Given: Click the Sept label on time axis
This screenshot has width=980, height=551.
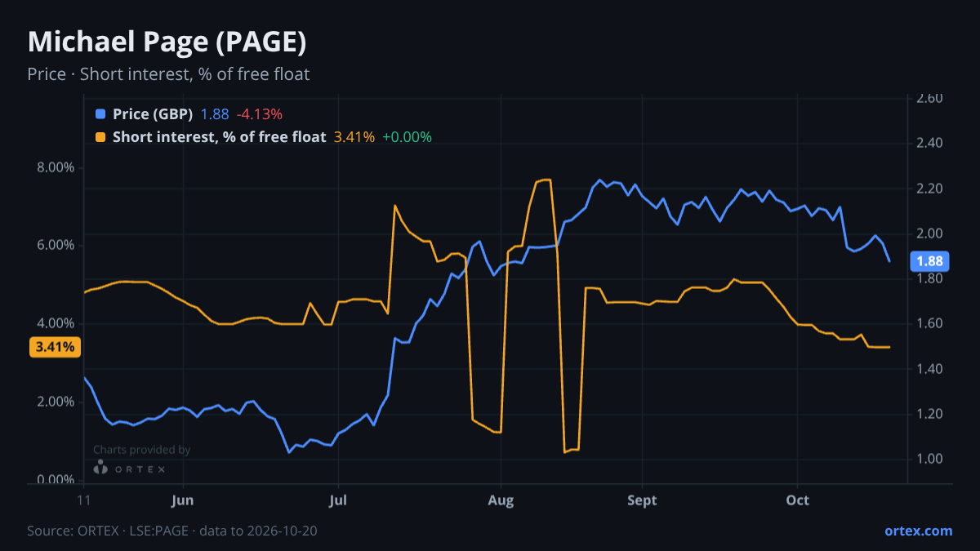Looking at the screenshot, I should [642, 500].
